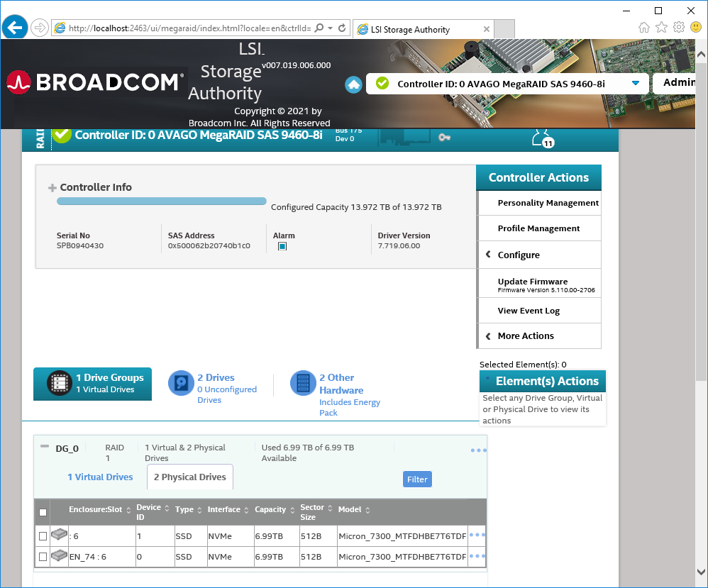708x588 pixels.
Task: Click the page scroll-down arrow
Action: click(701, 572)
